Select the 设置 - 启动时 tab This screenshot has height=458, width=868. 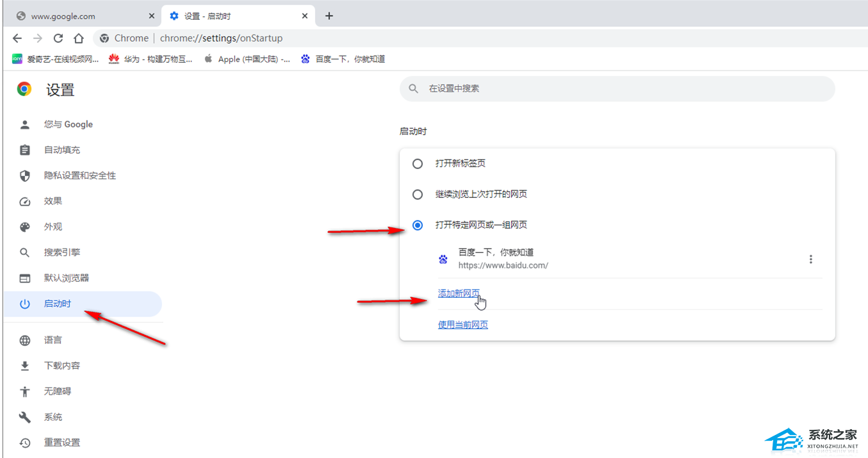[238, 16]
